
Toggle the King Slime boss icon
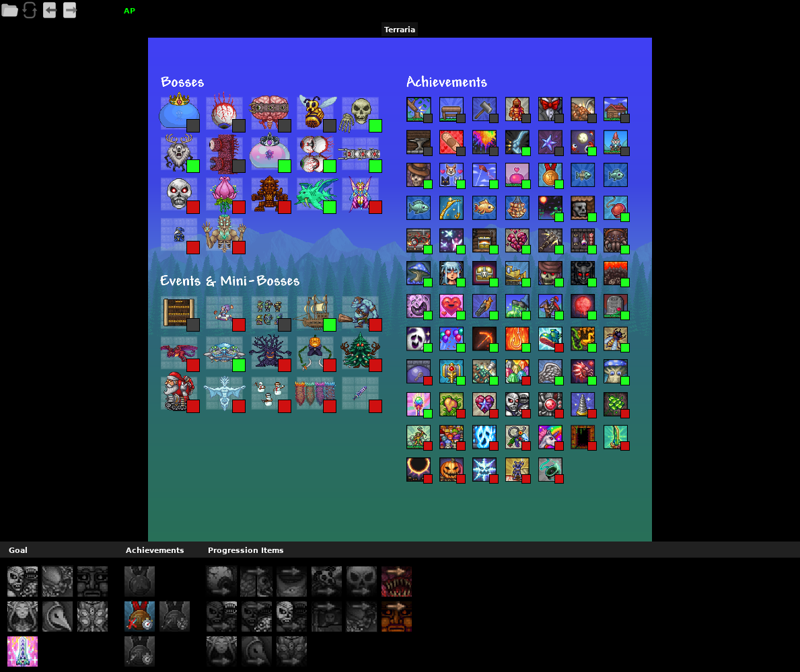tap(179, 113)
